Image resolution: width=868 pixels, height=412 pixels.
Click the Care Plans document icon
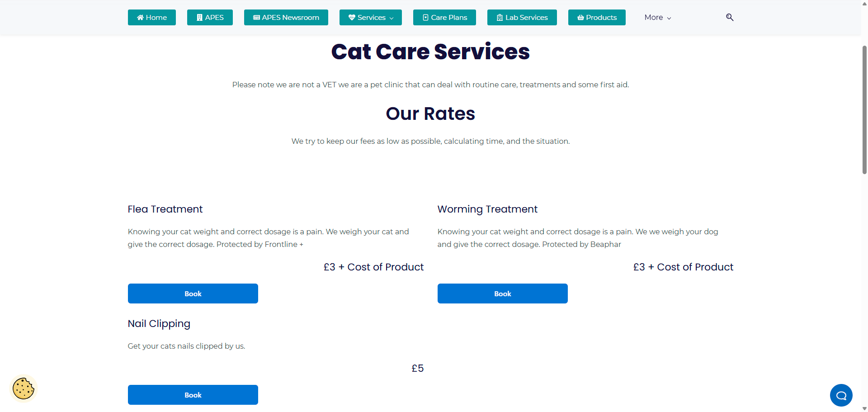click(425, 18)
